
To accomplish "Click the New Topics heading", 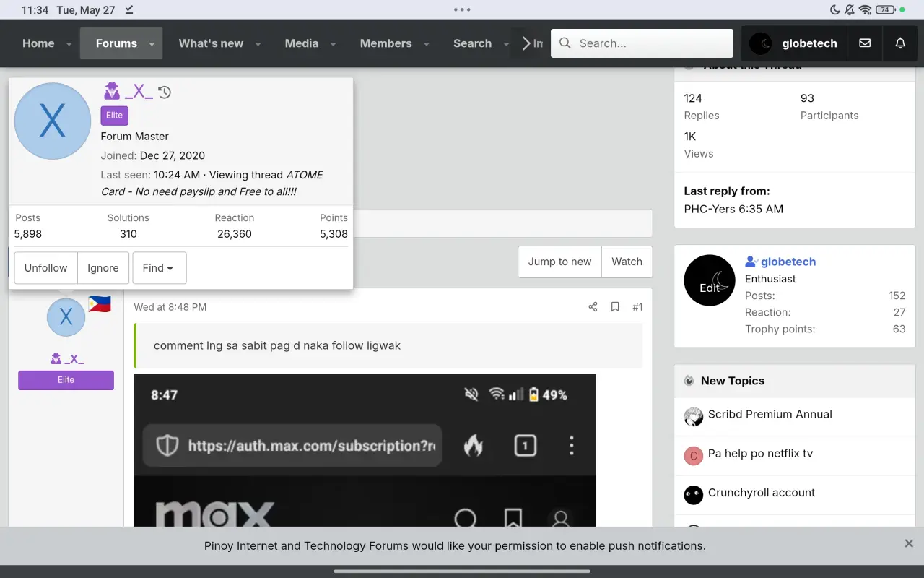I will (x=732, y=381).
